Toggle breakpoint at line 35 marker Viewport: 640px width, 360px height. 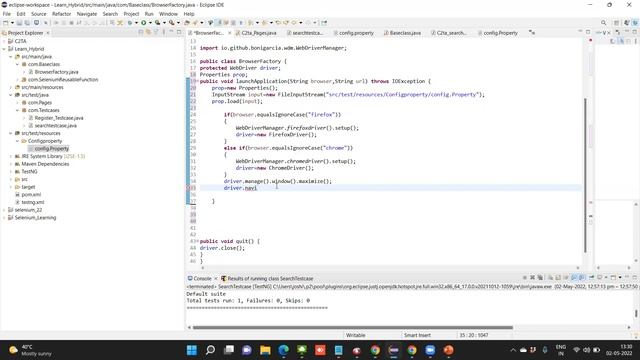(x=189, y=188)
